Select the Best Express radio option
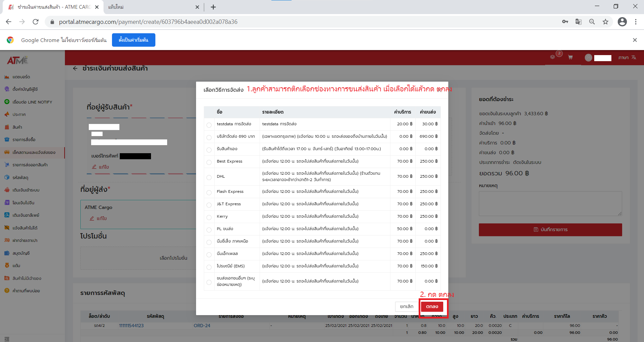The height and width of the screenshot is (342, 644). pos(209,162)
